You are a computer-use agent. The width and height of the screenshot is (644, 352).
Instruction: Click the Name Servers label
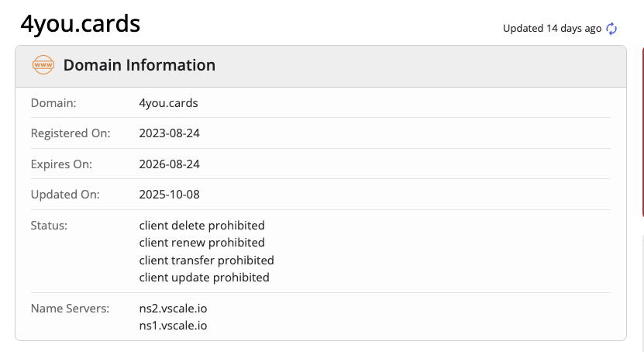point(67,309)
